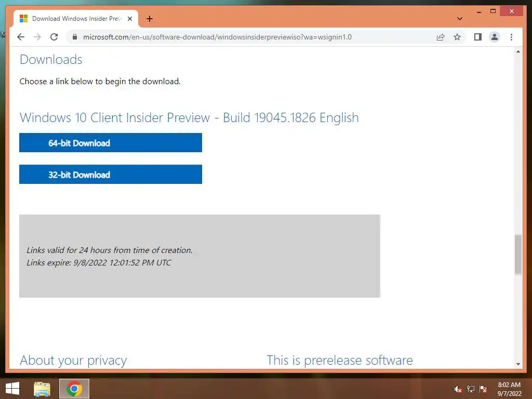Click the 64-bit Download button
Screen dimensions: 532x399
click(111, 143)
